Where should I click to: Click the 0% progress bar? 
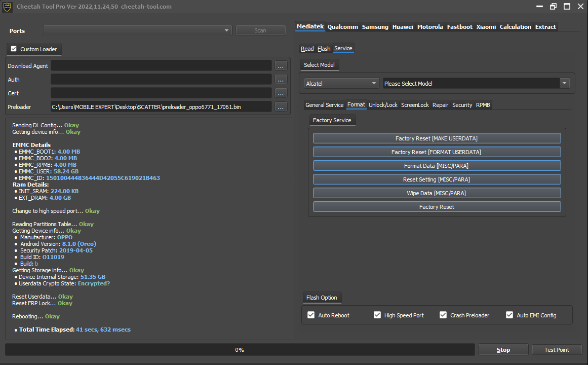240,350
